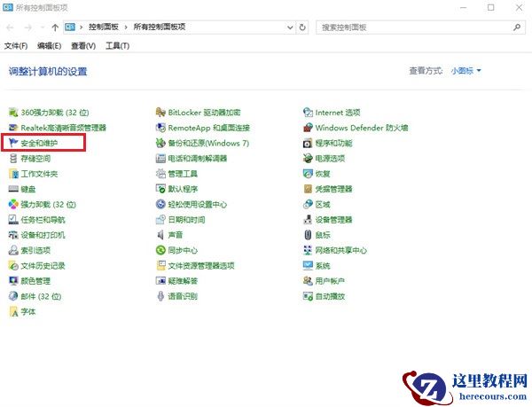
Task: Open the 程序和功能 icon
Action: tap(308, 143)
